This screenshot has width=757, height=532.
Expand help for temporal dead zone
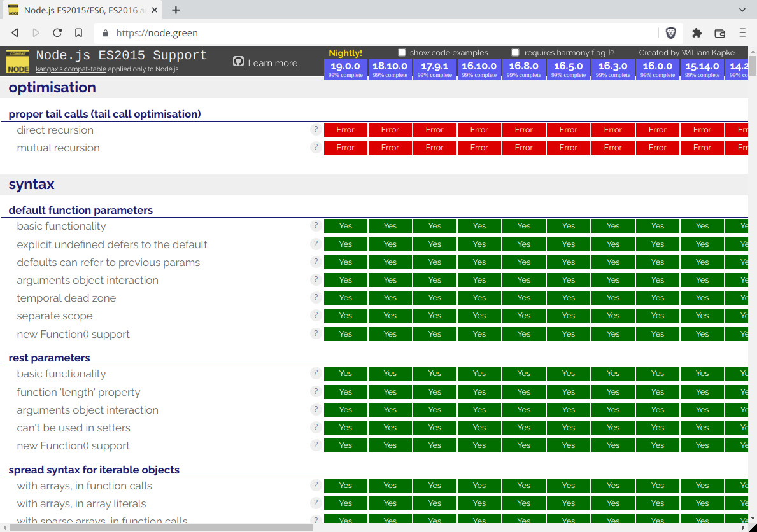coord(316,297)
